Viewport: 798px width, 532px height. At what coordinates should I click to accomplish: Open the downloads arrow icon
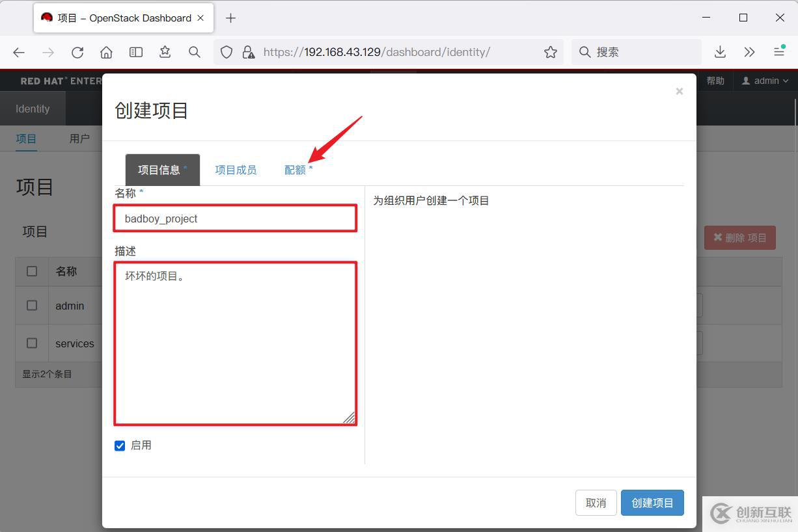click(x=720, y=52)
